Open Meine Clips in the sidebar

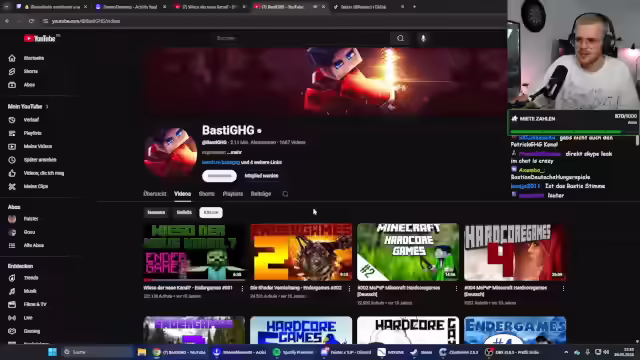pos(36,186)
